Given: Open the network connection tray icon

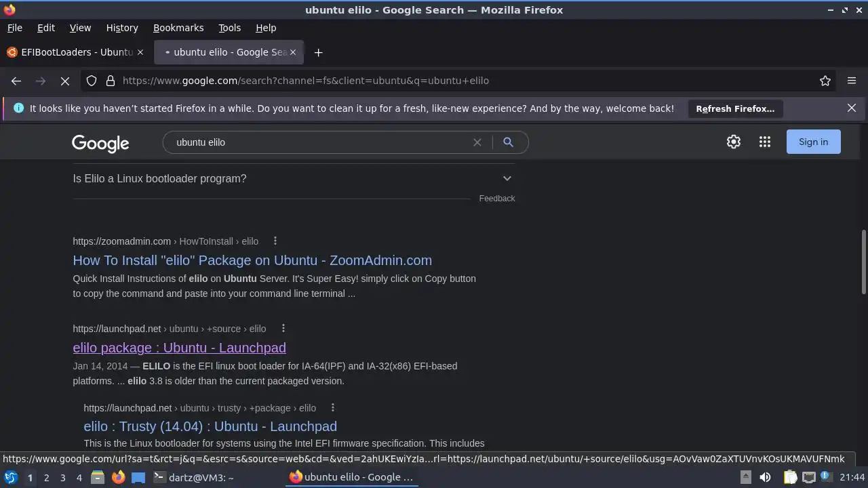Looking at the screenshot, I should point(809,477).
